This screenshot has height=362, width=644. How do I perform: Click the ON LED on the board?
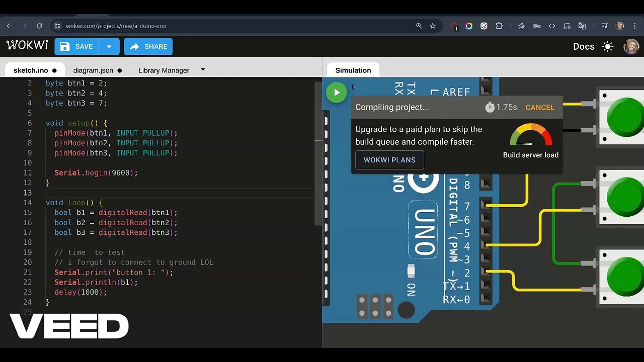click(x=411, y=271)
